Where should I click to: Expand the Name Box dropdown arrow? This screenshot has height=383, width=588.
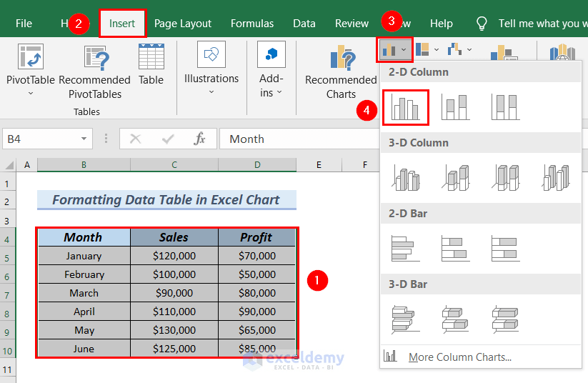pos(84,139)
